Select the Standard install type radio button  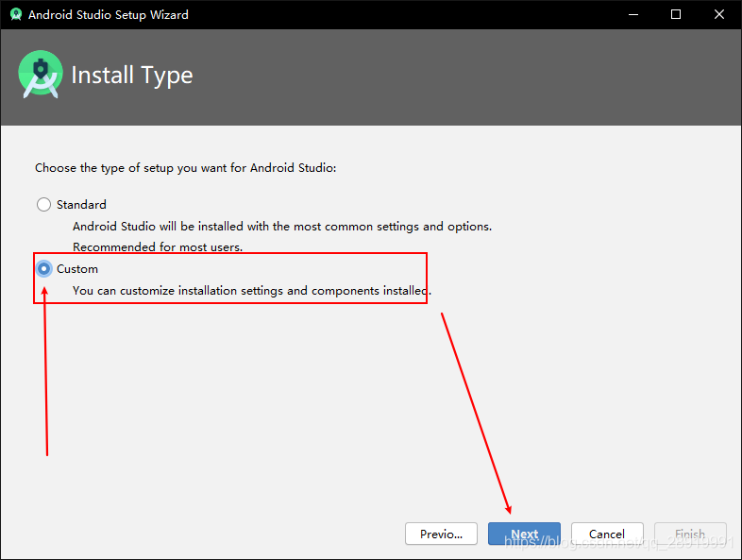click(44, 205)
